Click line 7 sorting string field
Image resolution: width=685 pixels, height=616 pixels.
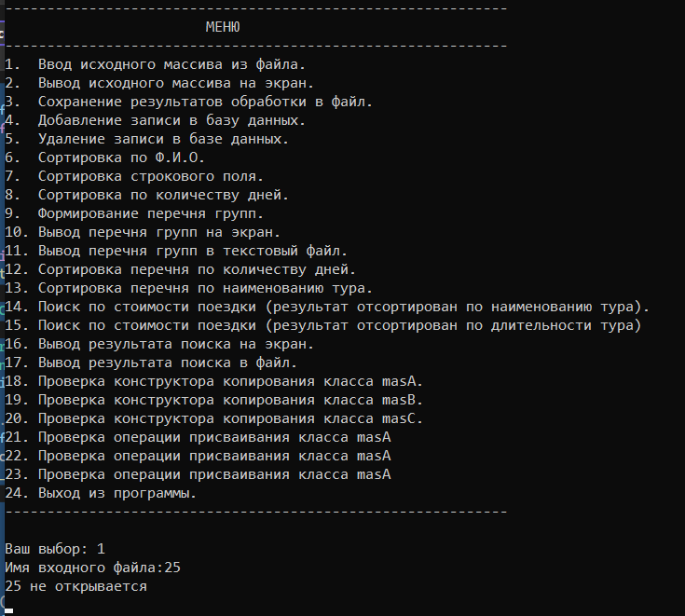(134, 176)
